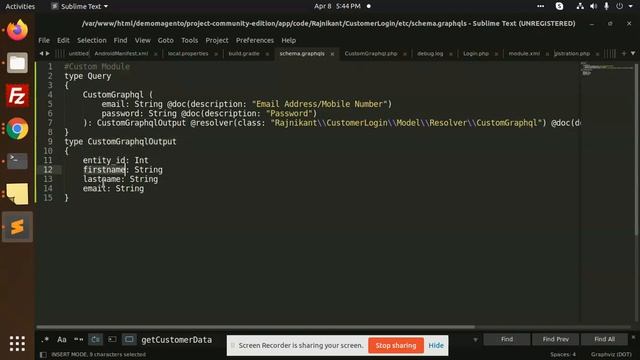
Task: Click the three-dots tray overflow icon
Action: [x=540, y=6]
